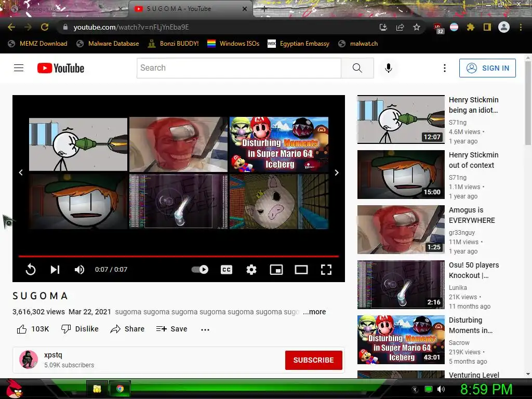Viewport: 532px width, 399px height.
Task: Open the xpstq channel avatar
Action: pyautogui.click(x=28, y=360)
